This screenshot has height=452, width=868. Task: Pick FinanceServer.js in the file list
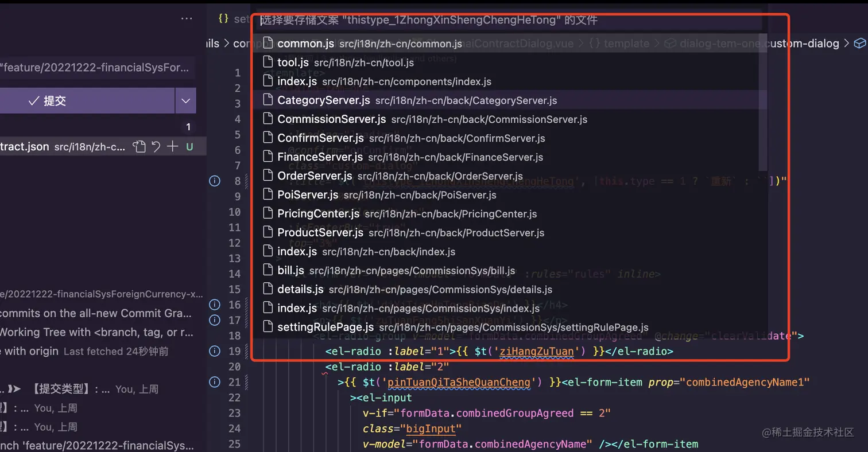[510, 157]
